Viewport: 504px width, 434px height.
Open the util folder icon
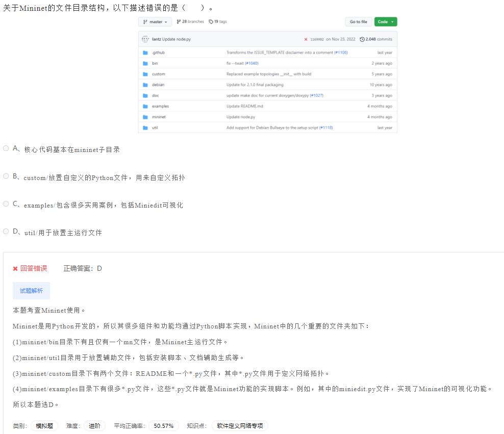coord(146,127)
